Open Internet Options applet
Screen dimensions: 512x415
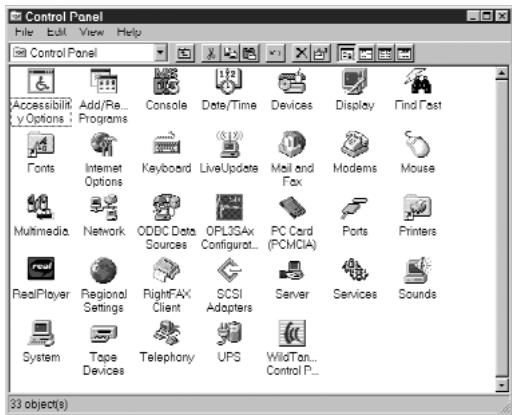(104, 144)
